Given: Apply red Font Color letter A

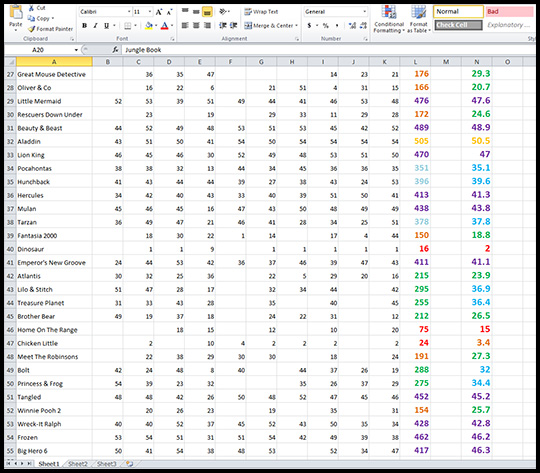Looking at the screenshot, I should (x=165, y=25).
